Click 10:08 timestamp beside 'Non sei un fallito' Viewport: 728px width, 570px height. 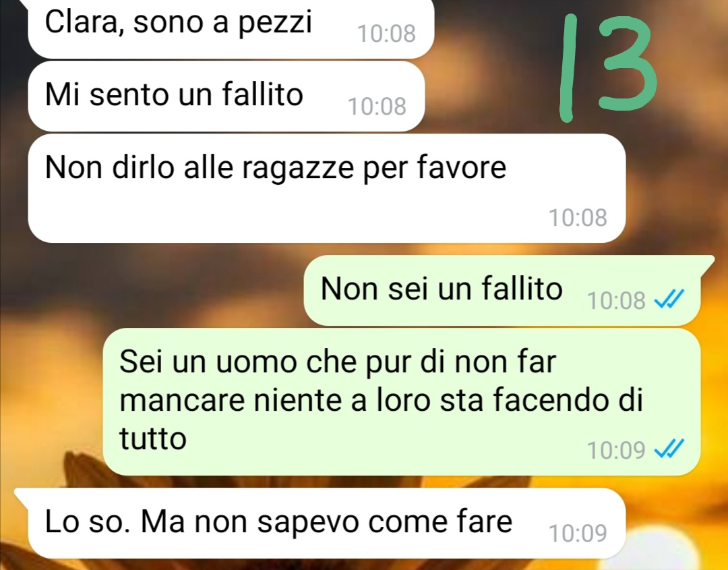[616, 301]
